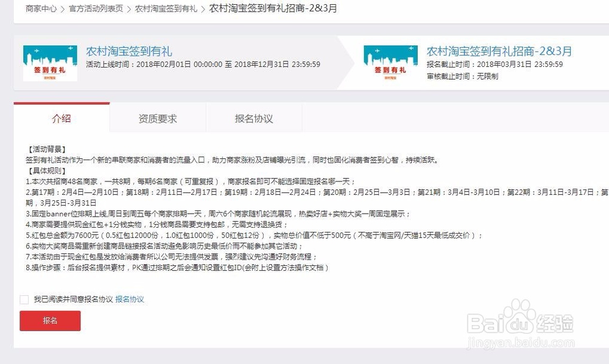The image size is (609, 364).
Task: Click the 报名截止时间 2018年03月31日 text
Action: click(x=495, y=65)
